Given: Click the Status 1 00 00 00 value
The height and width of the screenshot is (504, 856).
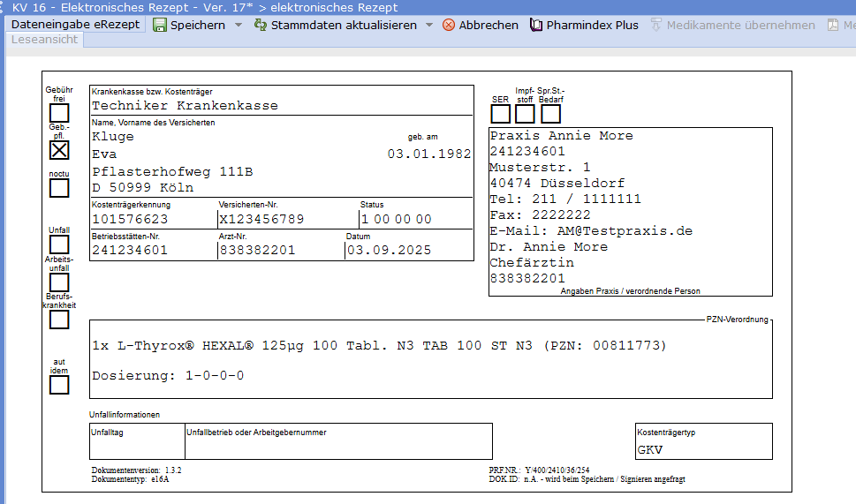Looking at the screenshot, I should pyautogui.click(x=397, y=219).
